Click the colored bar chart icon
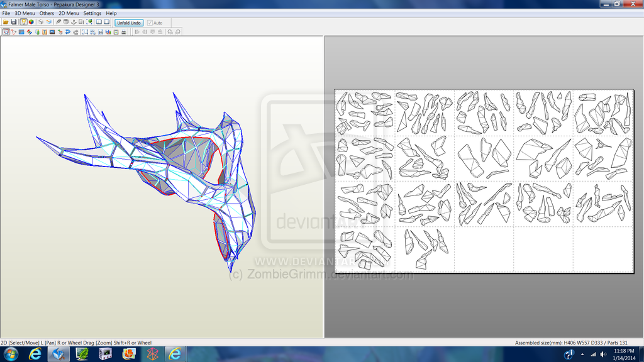The image size is (644, 362). click(x=108, y=32)
